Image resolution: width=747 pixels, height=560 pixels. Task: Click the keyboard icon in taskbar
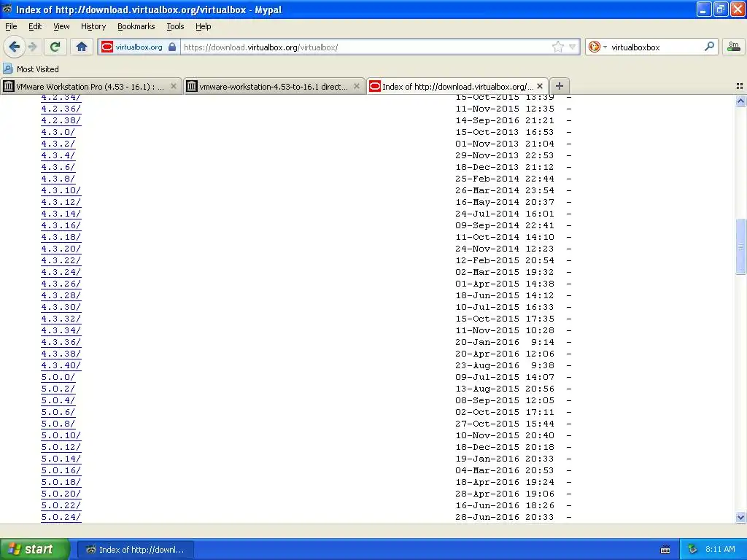665,550
